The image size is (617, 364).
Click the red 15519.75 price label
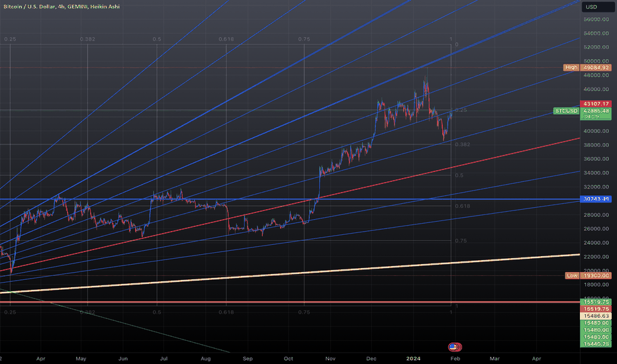click(x=596, y=309)
